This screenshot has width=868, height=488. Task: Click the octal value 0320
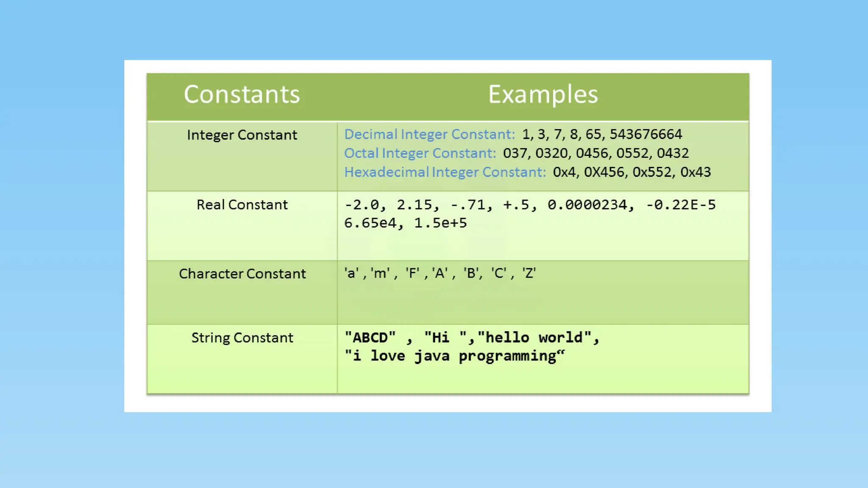551,153
